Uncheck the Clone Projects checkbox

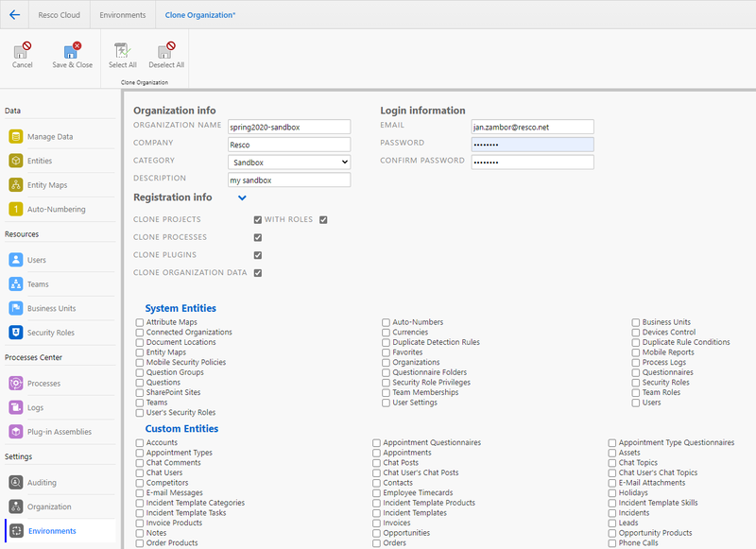pyautogui.click(x=258, y=220)
